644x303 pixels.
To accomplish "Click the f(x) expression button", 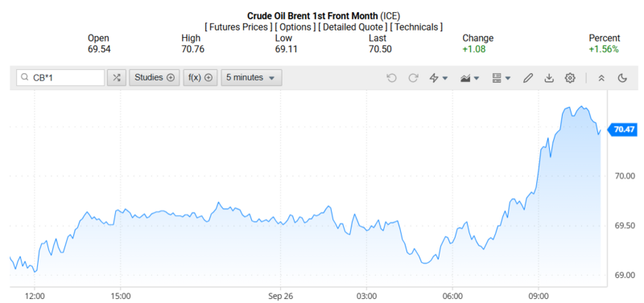I will click(200, 77).
